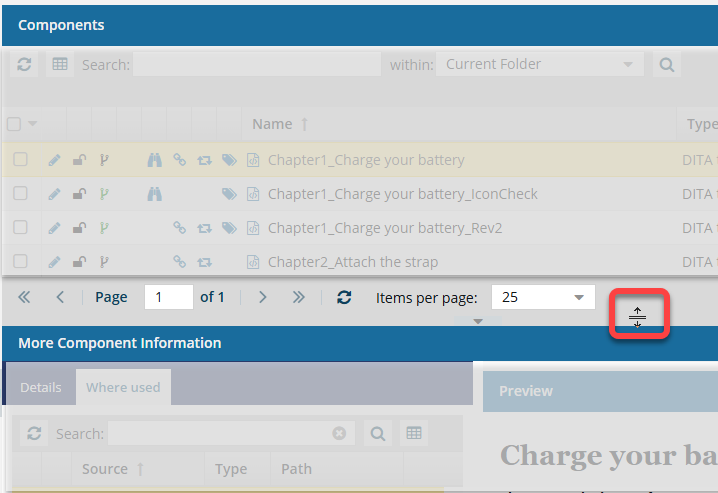Click pencil edit icon for Chapter1_Charge your battery
This screenshot has width=718, height=493.
point(54,160)
